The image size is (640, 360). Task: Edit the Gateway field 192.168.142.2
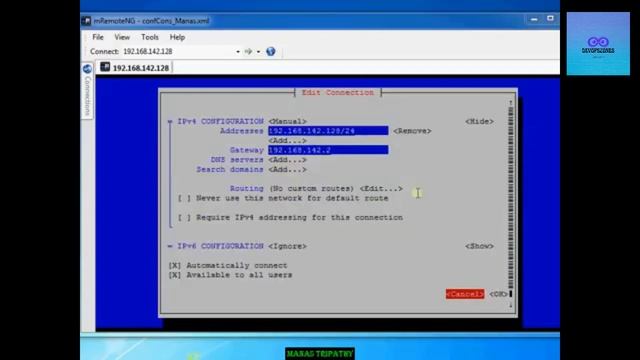(328, 150)
